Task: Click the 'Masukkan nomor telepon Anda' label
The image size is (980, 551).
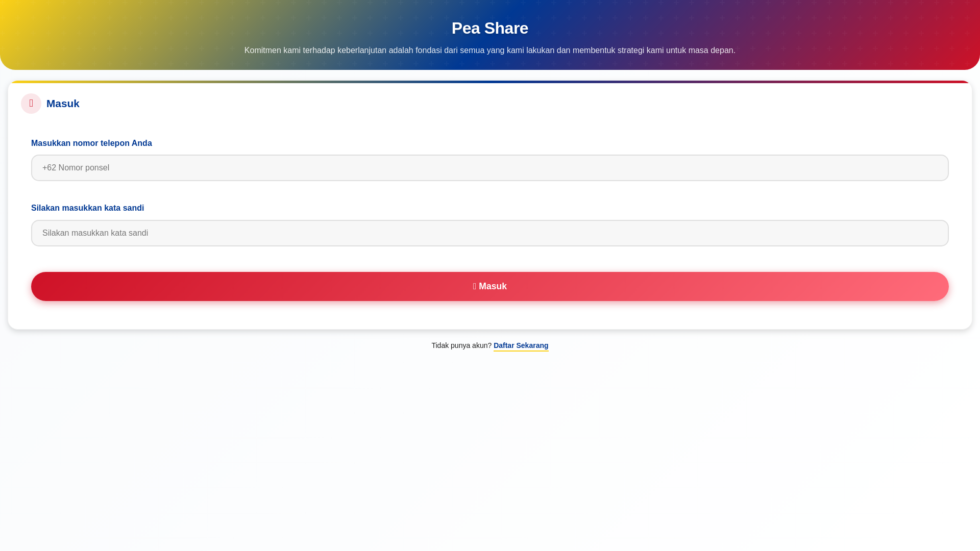Action: [x=91, y=143]
